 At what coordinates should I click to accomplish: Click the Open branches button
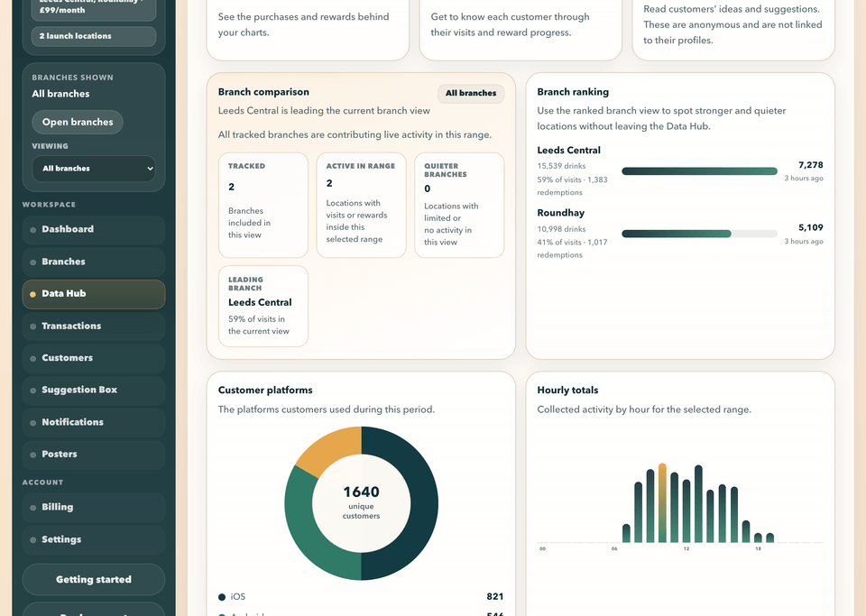(x=78, y=122)
